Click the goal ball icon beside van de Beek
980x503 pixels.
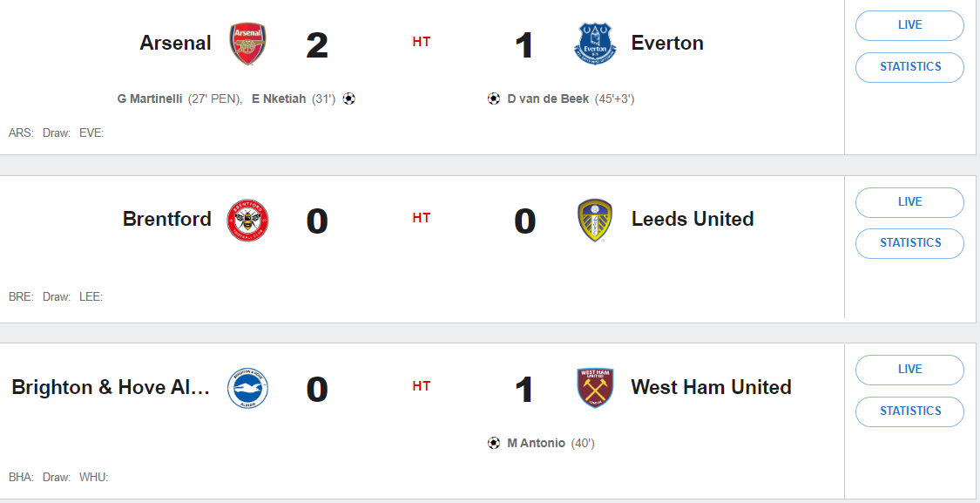[x=494, y=99]
